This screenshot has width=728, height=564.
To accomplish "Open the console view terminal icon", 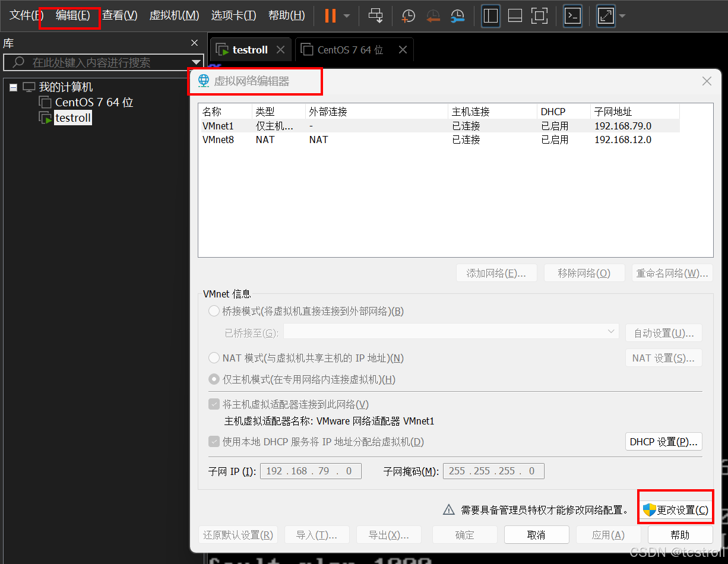I will (572, 16).
